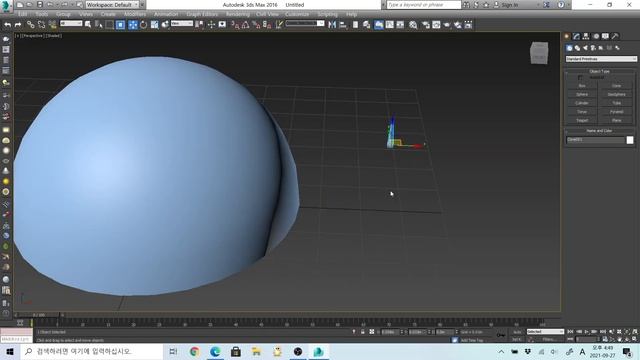640x360 pixels.
Task: Collapse the Name and Color rollout
Action: coord(599,131)
